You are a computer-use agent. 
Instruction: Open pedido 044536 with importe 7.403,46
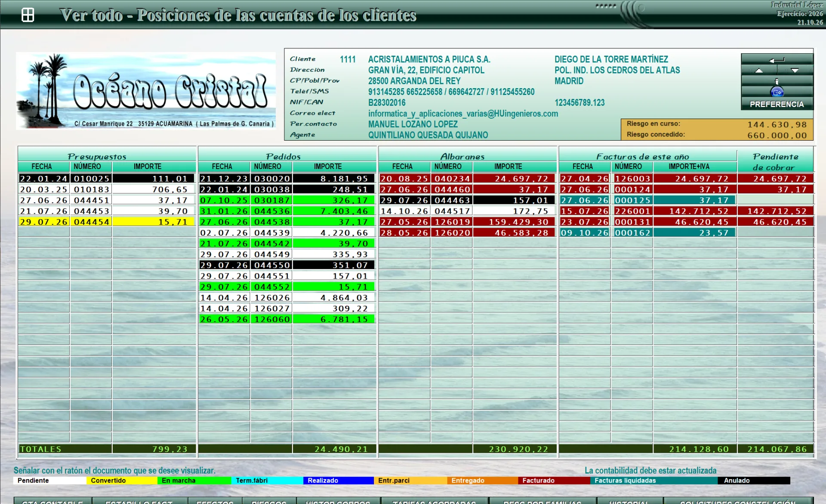coord(287,211)
